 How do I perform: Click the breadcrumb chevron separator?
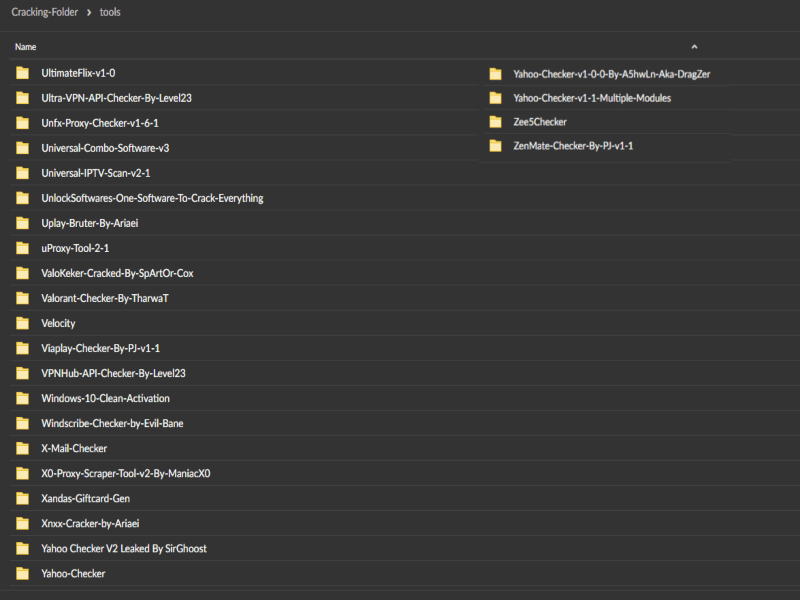(x=89, y=12)
